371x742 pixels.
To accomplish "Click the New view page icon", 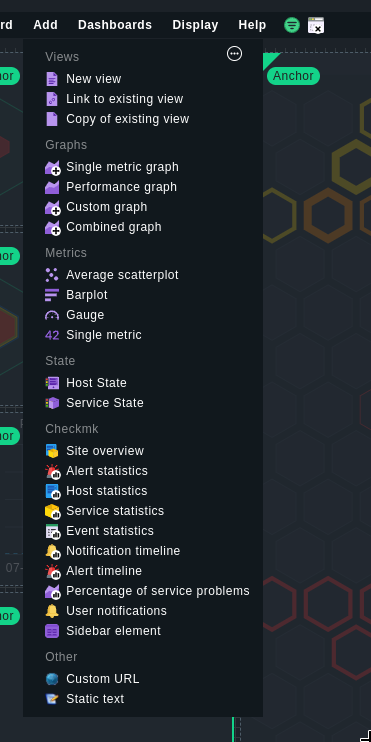I will tap(52, 79).
